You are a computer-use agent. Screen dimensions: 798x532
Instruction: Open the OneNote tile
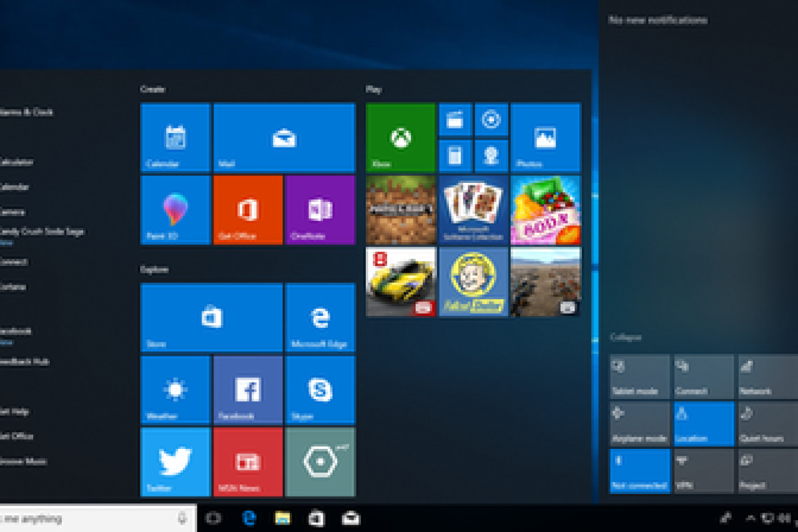tap(320, 210)
